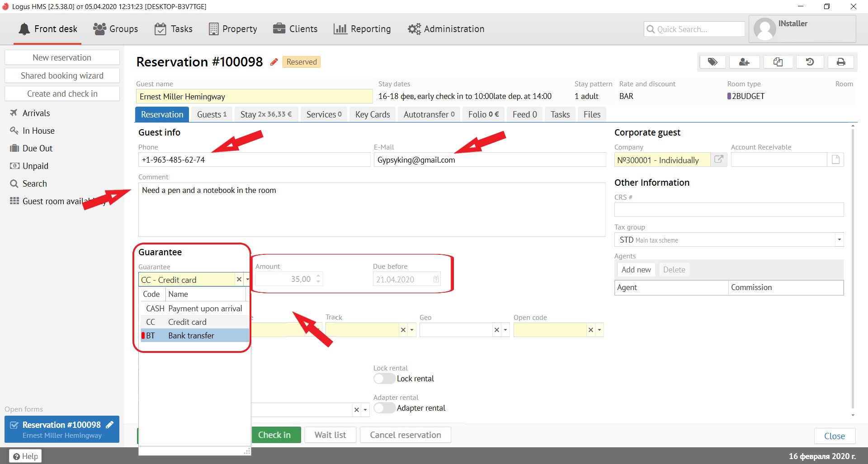Increase the Amount value using the stepper
This screenshot has height=464, width=868.
pos(318,276)
